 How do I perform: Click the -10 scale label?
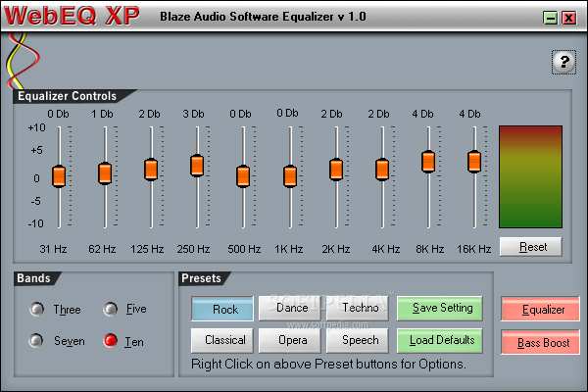pos(36,224)
